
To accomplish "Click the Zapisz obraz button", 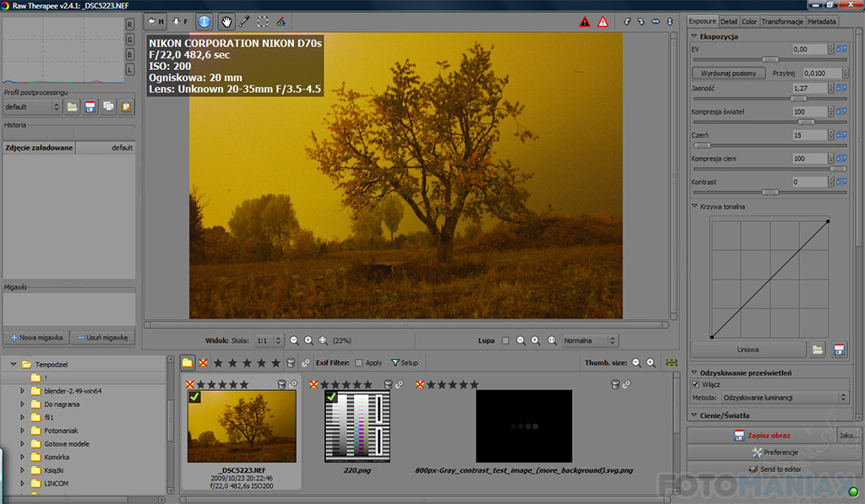I will (762, 436).
